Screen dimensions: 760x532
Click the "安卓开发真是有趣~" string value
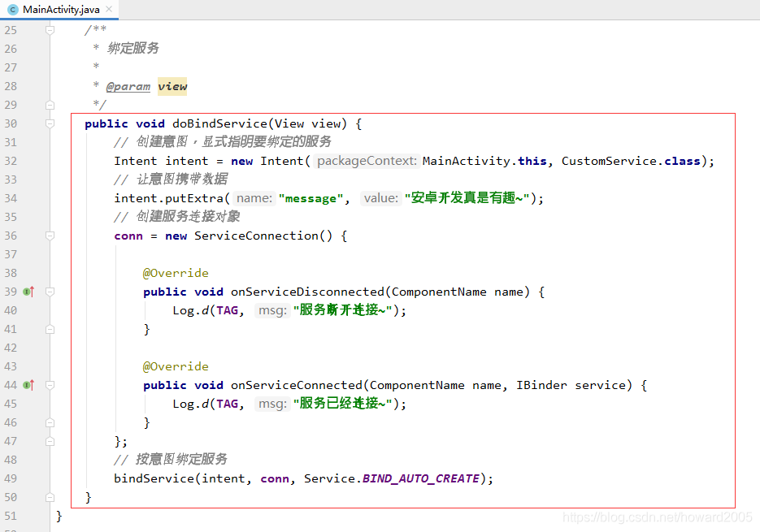click(467, 198)
